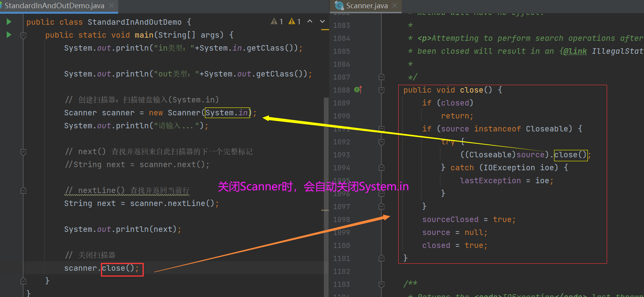644x297 pixels.
Task: Toggle the fold marker on the catch line 1094
Action: click(381, 168)
